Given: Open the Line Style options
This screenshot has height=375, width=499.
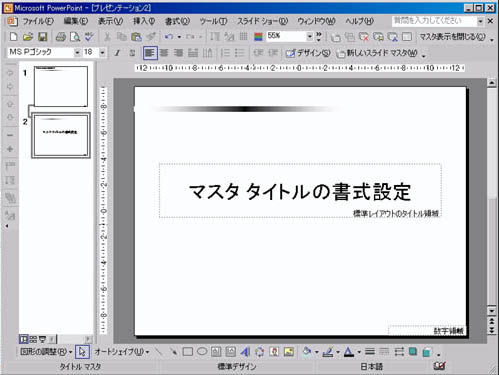Looking at the screenshot, I should (x=370, y=352).
